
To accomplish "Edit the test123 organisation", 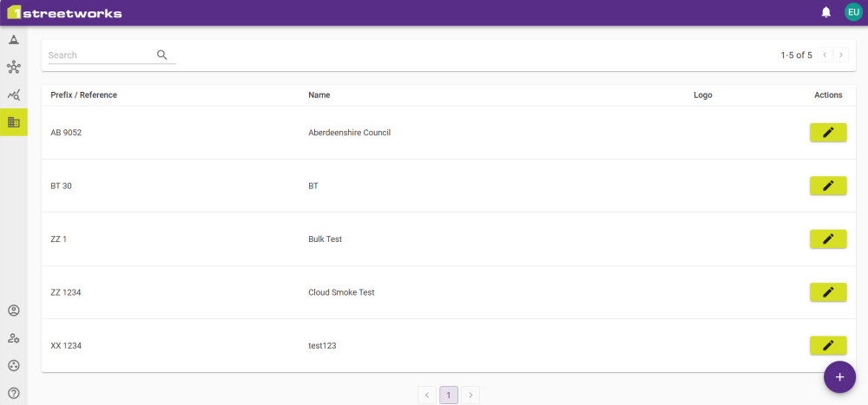I will tap(828, 345).
